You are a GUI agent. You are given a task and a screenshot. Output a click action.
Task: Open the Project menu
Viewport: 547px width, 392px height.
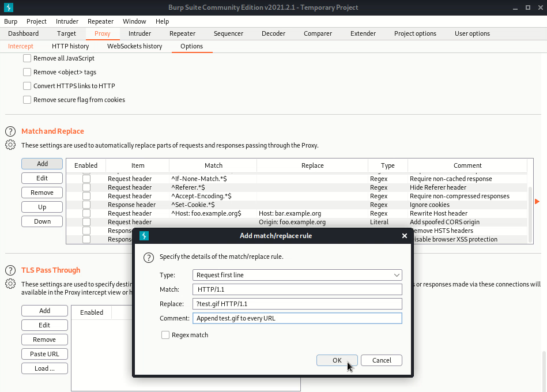click(x=36, y=21)
